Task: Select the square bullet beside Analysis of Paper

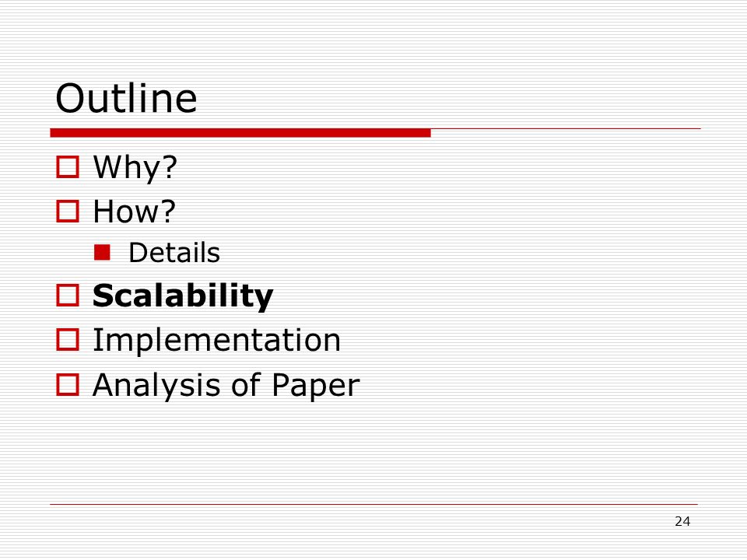Action: point(68,385)
